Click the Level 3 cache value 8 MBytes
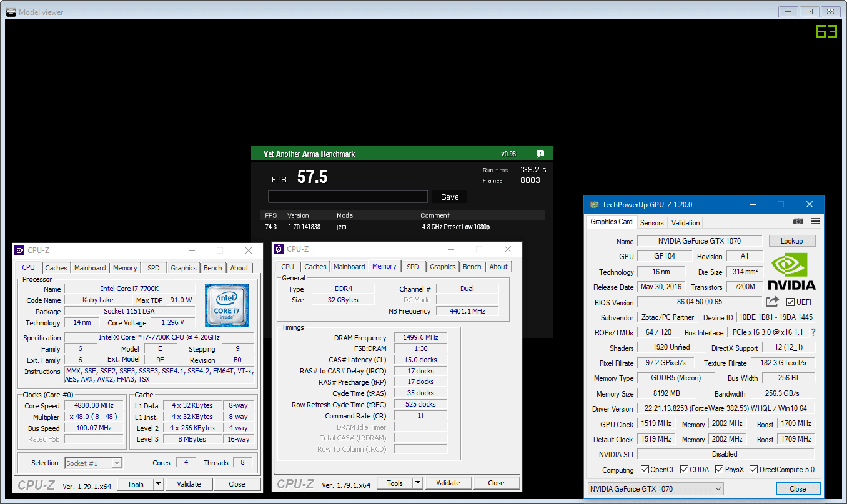This screenshot has width=847, height=504. pos(192,439)
